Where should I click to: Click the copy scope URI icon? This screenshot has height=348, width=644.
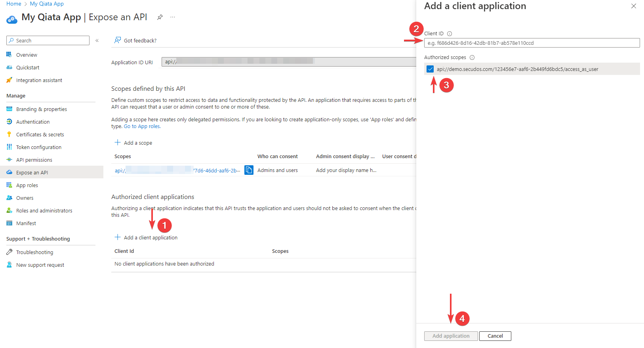[x=249, y=170]
